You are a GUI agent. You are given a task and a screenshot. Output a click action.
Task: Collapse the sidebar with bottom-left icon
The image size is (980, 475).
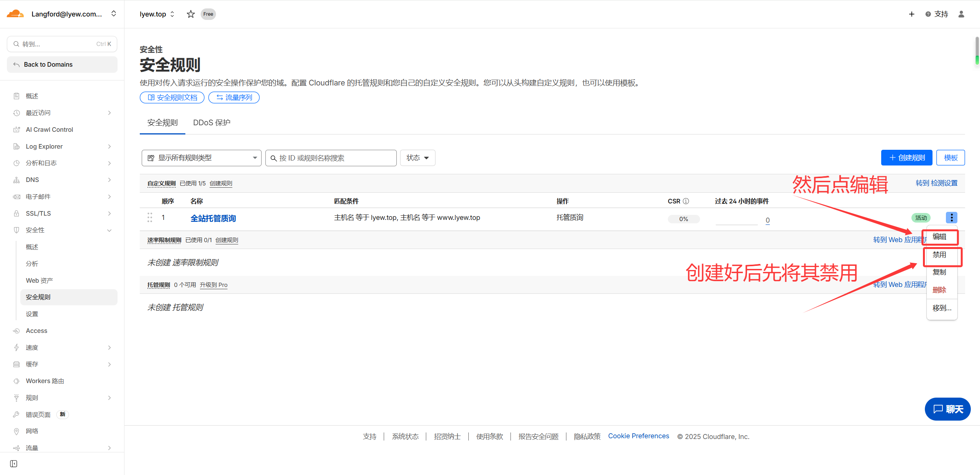[x=14, y=464]
